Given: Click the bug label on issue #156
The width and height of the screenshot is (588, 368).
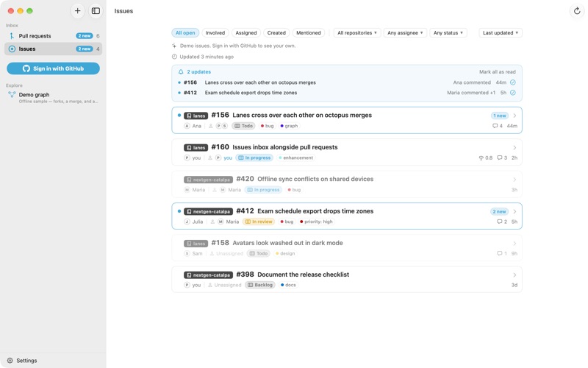Looking at the screenshot, I should click(267, 126).
